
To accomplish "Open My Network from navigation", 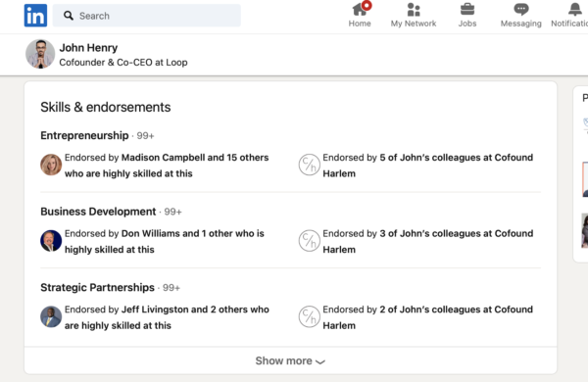I will (414, 15).
